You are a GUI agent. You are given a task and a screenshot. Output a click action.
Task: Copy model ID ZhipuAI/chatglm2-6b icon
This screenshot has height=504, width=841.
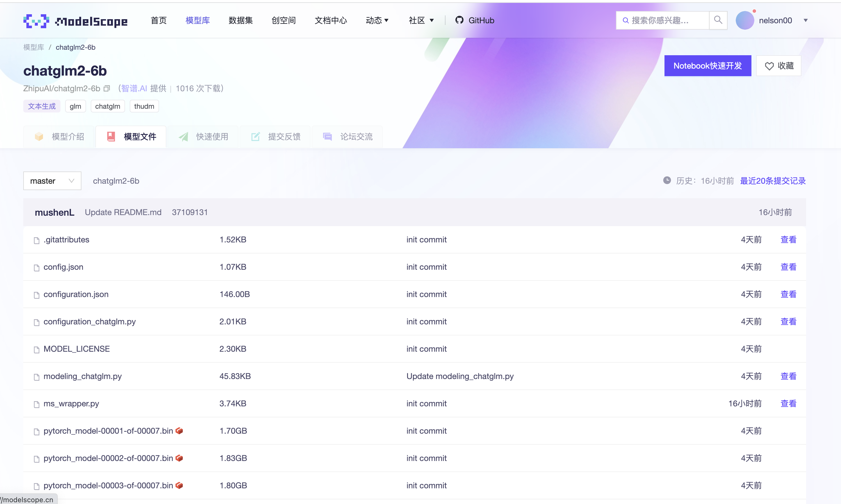tap(107, 88)
